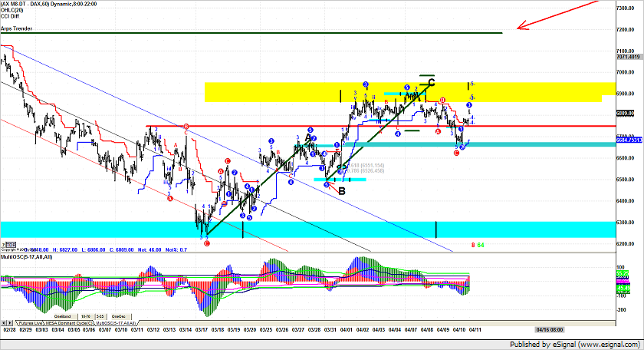
Task: Click the red circled "C" marker at March 17 low
Action: pyautogui.click(x=207, y=243)
